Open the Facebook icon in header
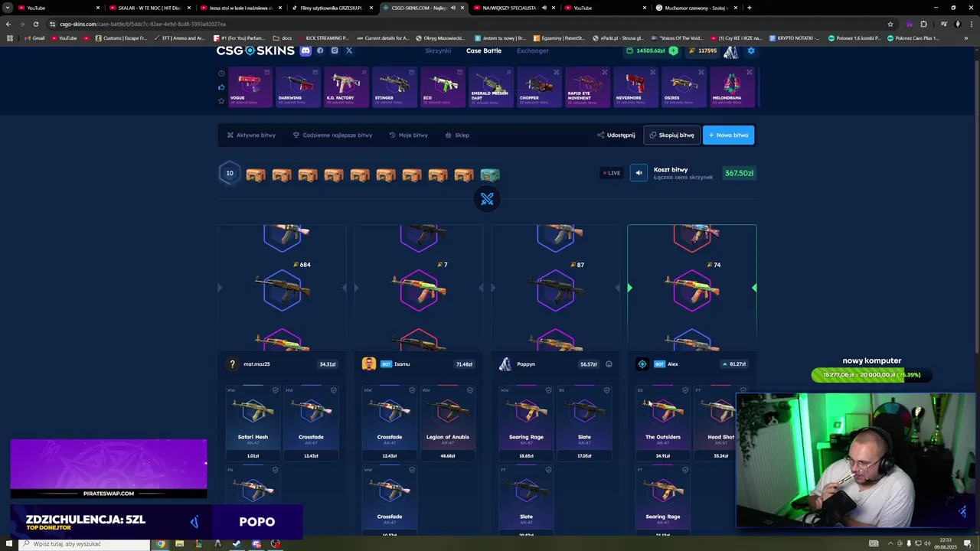This screenshot has height=551, width=980. tap(320, 51)
